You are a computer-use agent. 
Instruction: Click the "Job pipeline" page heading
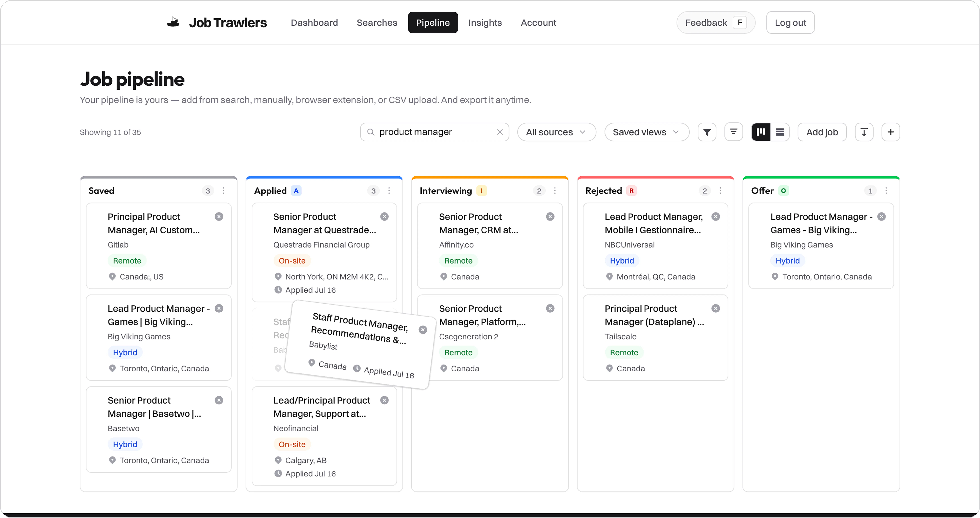[132, 80]
